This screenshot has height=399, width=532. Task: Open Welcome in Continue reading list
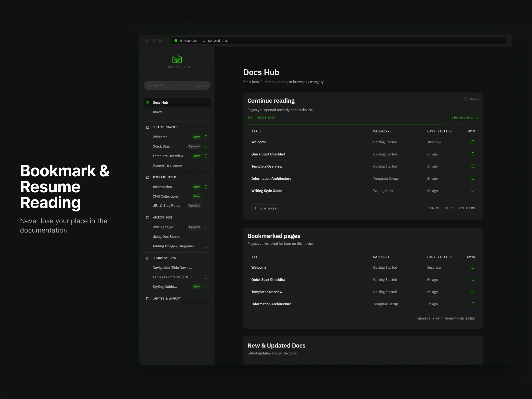point(259,142)
